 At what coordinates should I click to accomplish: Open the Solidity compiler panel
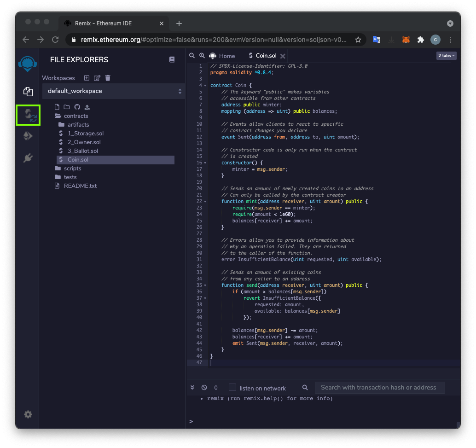[28, 115]
